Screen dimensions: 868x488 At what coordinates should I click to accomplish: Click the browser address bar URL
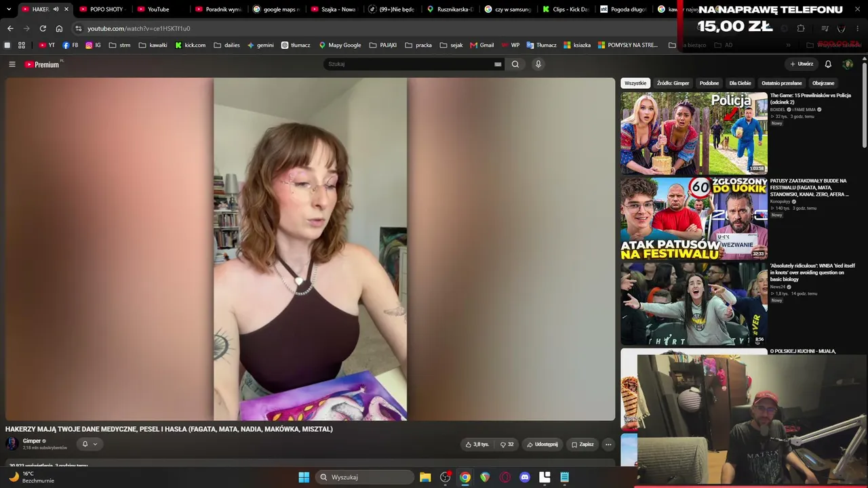pos(138,28)
